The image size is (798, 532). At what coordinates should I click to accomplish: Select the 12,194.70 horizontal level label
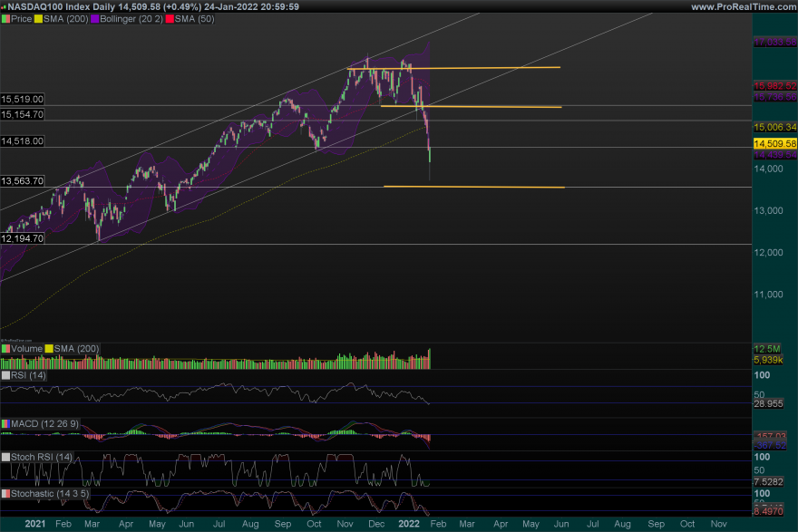[x=22, y=238]
